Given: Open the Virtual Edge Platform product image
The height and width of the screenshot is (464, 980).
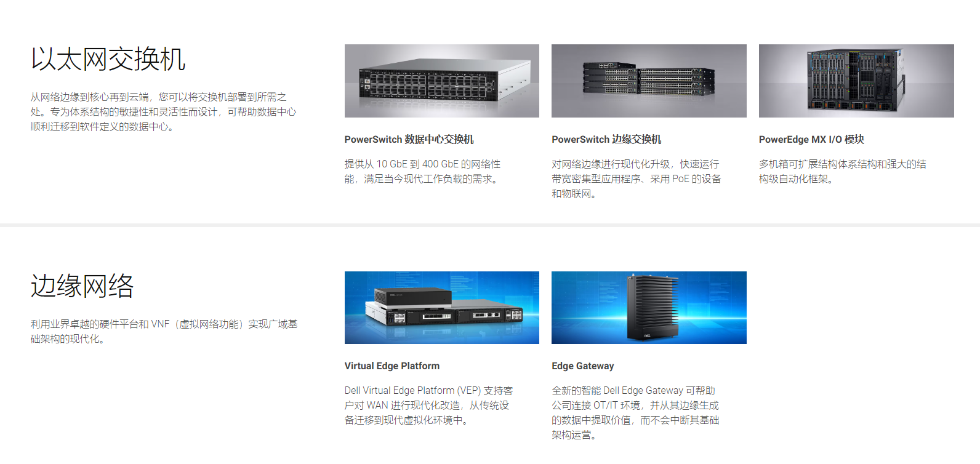Looking at the screenshot, I should coord(441,308).
